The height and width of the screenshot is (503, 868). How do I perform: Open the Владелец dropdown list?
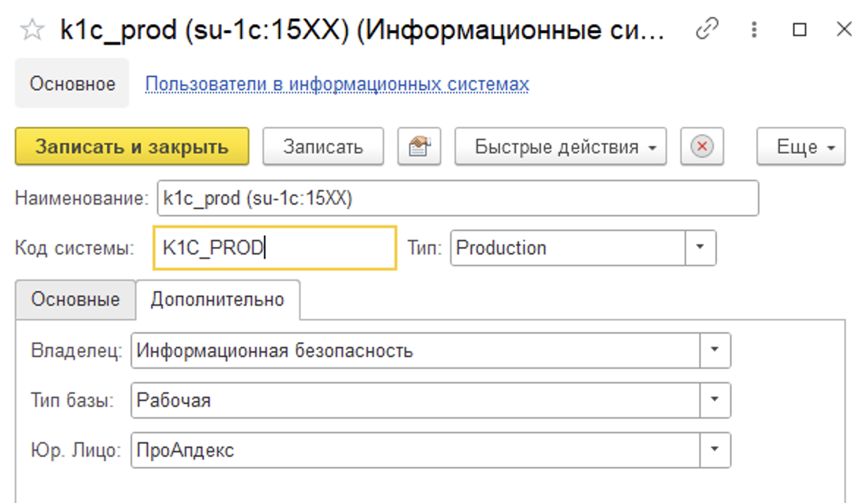(715, 350)
